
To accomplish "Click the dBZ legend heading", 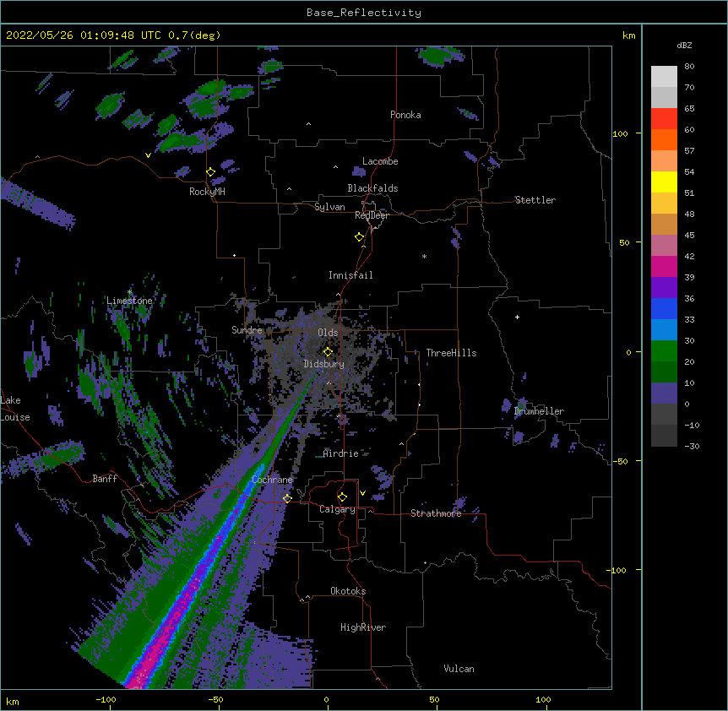I will tap(684, 46).
